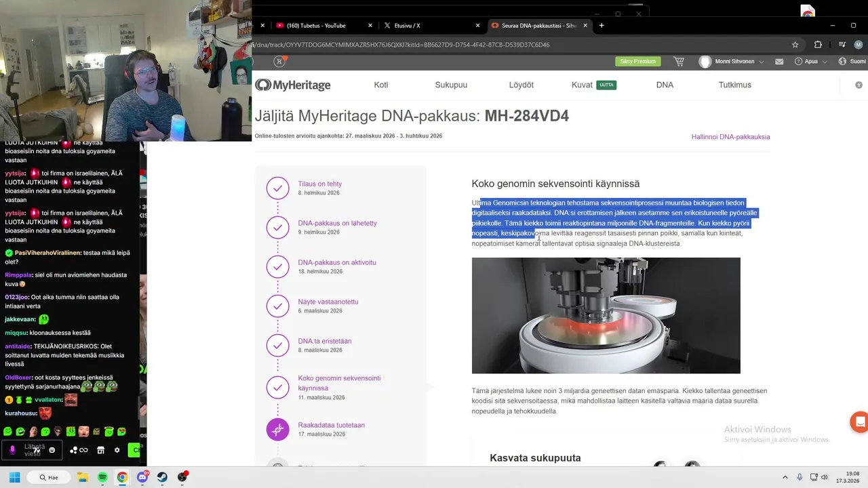Screen dimensions: 868x488
Task: Click the Chrome profile avatar M
Action: (859, 45)
